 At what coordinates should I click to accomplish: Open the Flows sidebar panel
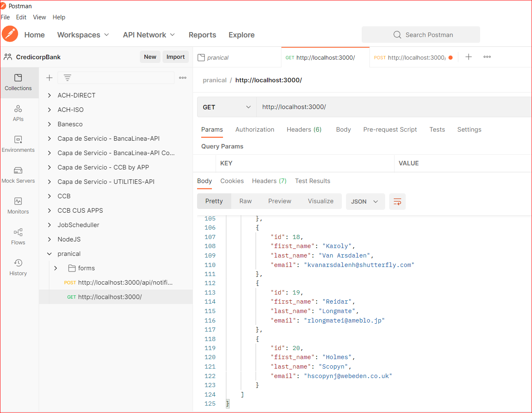click(x=18, y=237)
